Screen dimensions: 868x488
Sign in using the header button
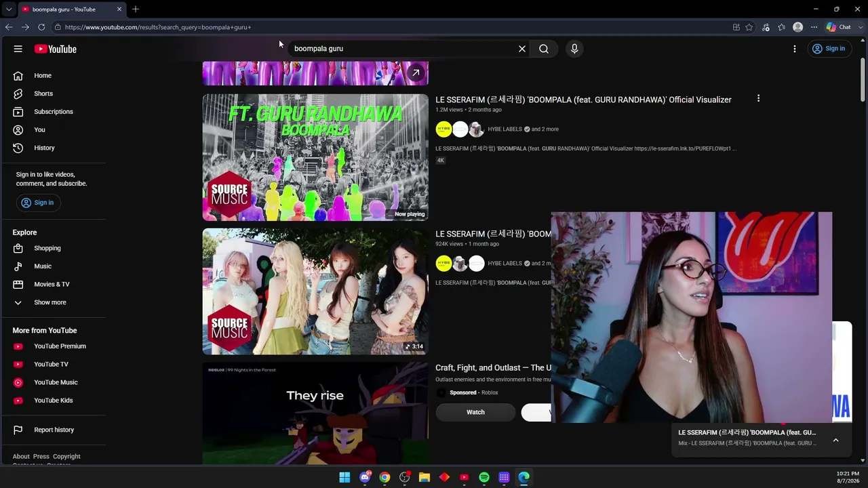click(x=829, y=49)
